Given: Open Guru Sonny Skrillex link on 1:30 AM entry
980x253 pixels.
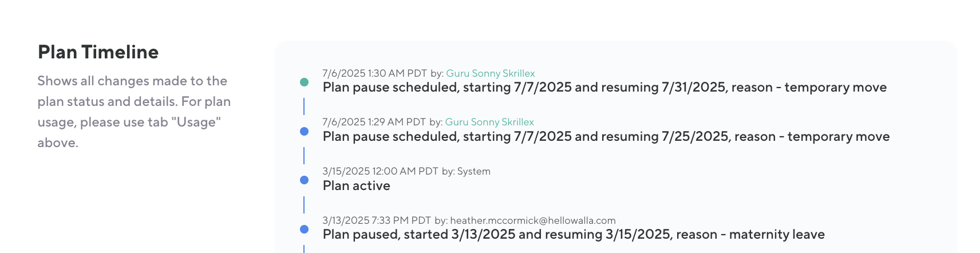Looking at the screenshot, I should pos(490,73).
